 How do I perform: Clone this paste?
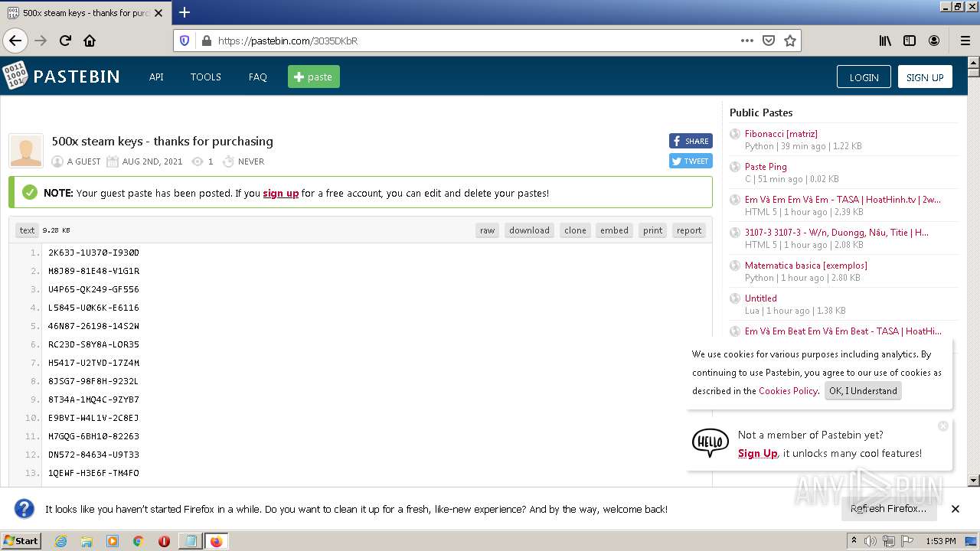tap(575, 230)
